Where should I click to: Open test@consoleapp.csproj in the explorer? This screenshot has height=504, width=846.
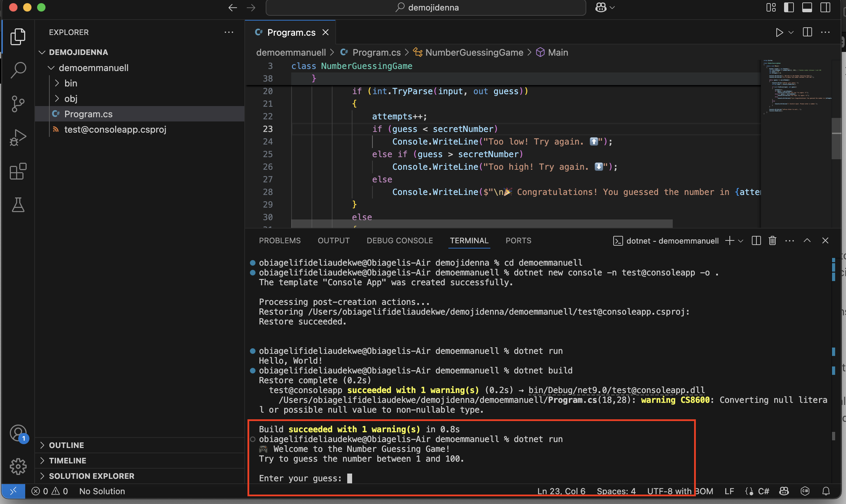coord(115,129)
